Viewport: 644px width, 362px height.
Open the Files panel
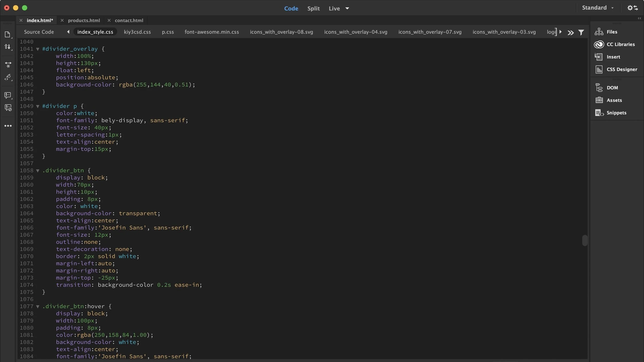click(x=611, y=32)
